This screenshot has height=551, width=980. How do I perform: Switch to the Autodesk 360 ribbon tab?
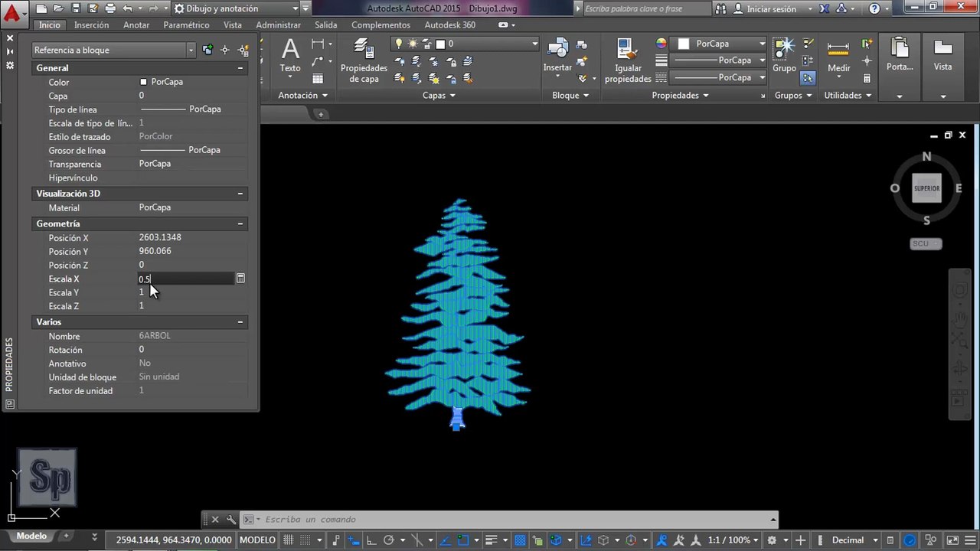tap(450, 24)
